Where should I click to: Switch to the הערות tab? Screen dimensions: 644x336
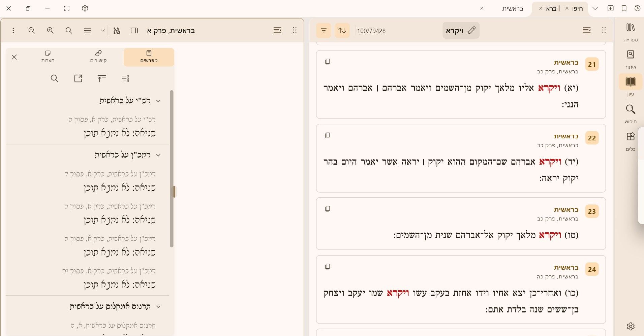(x=48, y=57)
